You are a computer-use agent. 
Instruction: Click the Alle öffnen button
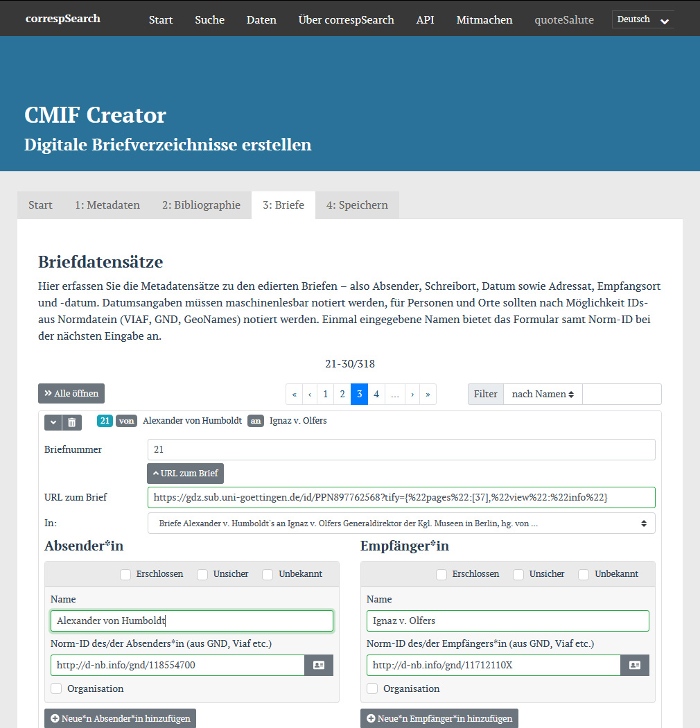pos(71,392)
